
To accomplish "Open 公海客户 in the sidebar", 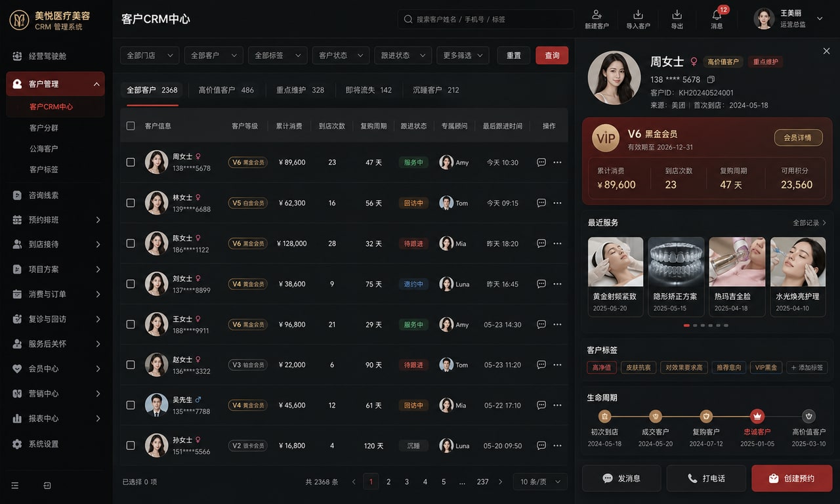I will 44,149.
